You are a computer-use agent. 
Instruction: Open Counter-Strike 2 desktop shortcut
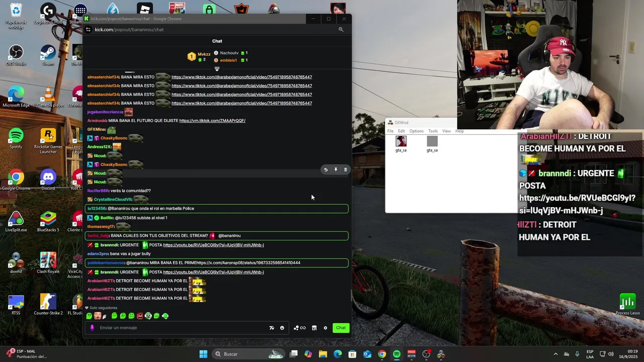pyautogui.click(x=48, y=305)
